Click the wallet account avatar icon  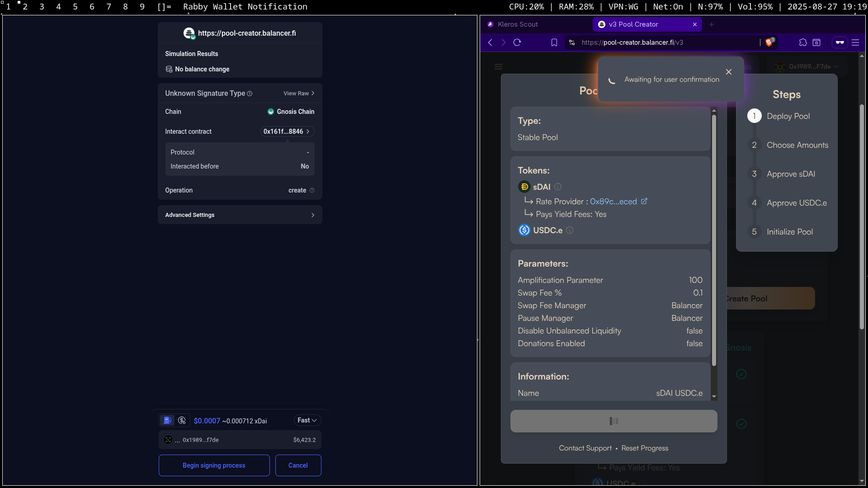(x=168, y=440)
